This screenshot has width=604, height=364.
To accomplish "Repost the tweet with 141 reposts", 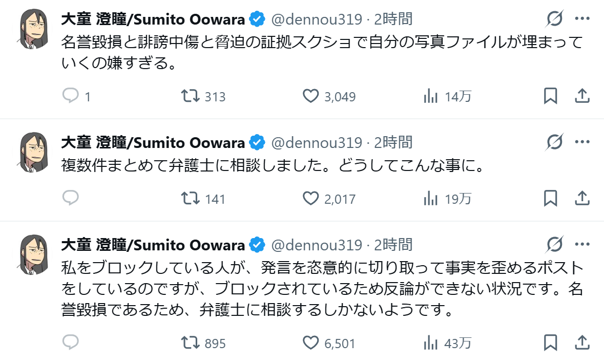I will tap(191, 198).
